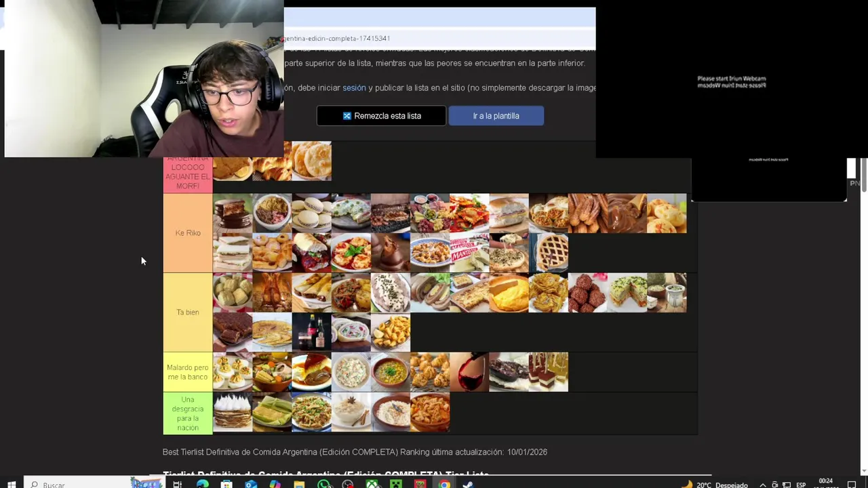This screenshot has height=488, width=868.
Task: Open Steam from the taskbar
Action: (x=468, y=485)
